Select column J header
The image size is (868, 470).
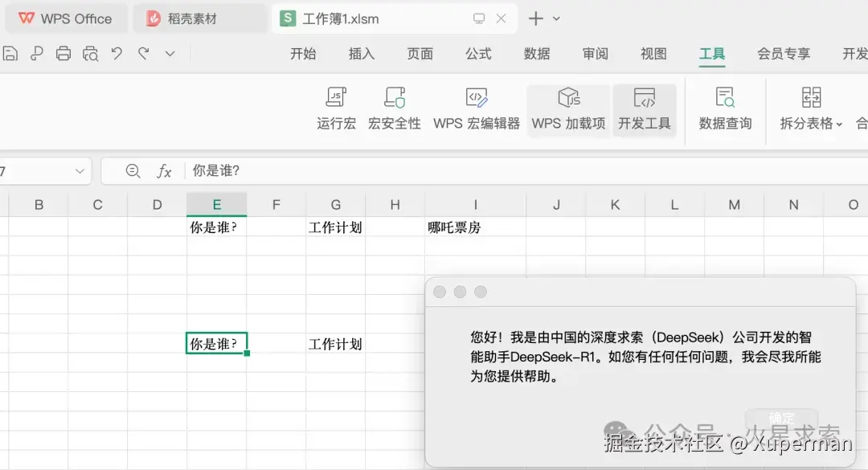(556, 205)
